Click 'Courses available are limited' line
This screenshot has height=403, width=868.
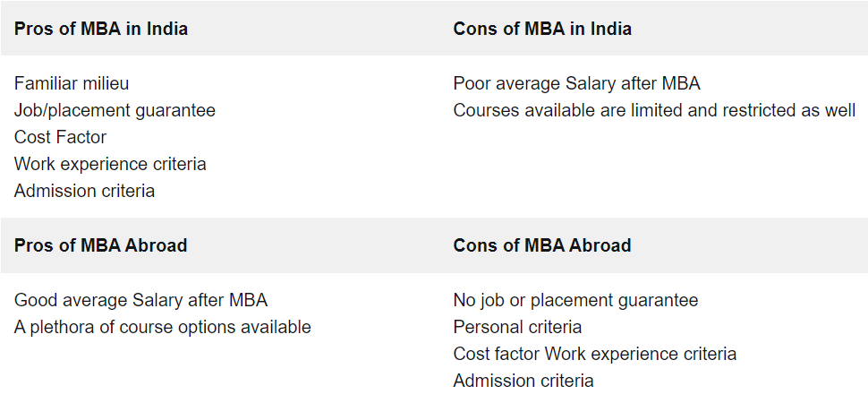(x=654, y=110)
